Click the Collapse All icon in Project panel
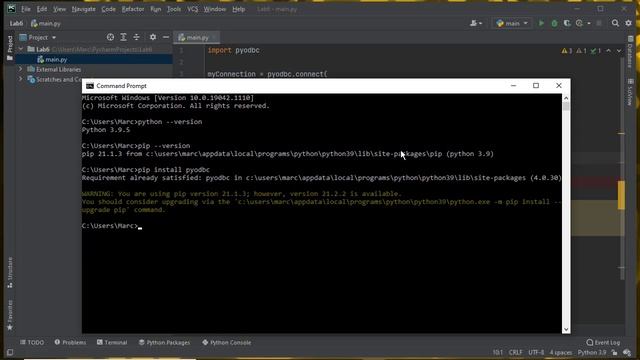This screenshot has width=640, height=360. [x=136, y=37]
